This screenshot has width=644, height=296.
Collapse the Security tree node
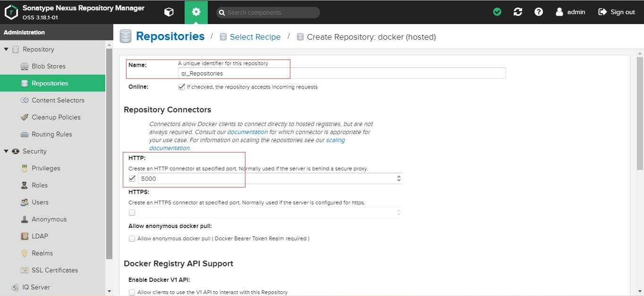pos(6,152)
